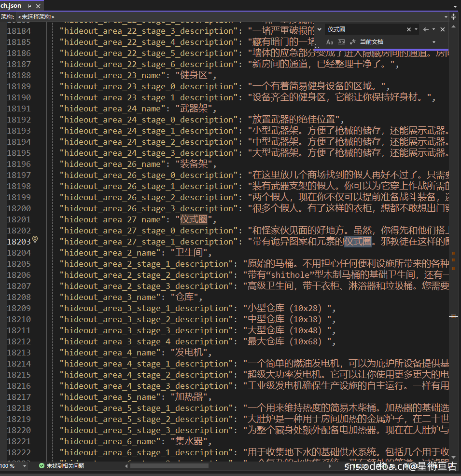Open the active documents list arrow
461x476 pixels.
(455, 6)
